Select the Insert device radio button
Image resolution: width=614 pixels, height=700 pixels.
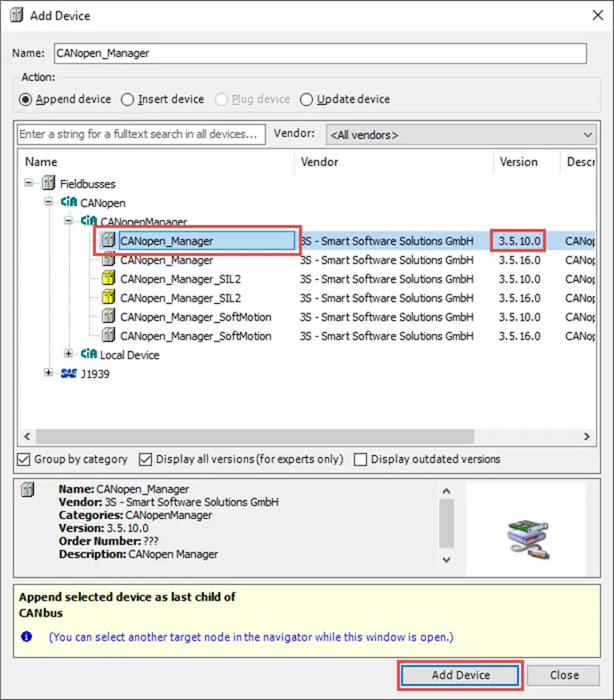[127, 99]
